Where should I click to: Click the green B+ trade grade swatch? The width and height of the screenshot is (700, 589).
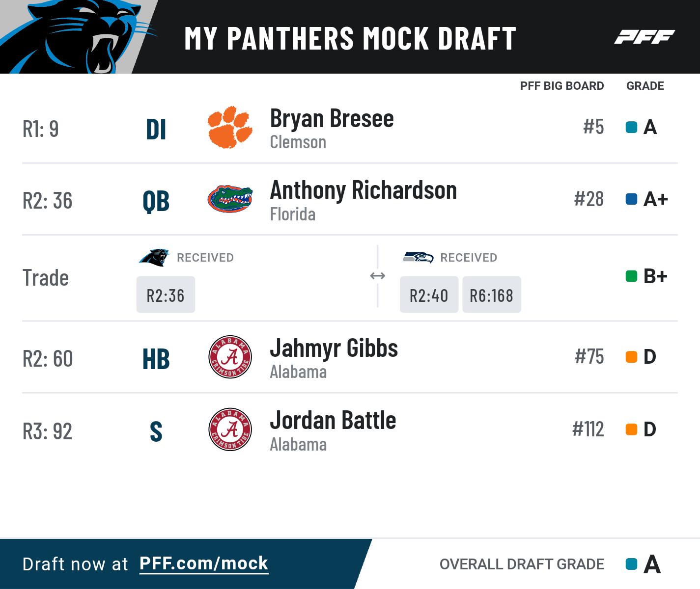click(x=631, y=276)
